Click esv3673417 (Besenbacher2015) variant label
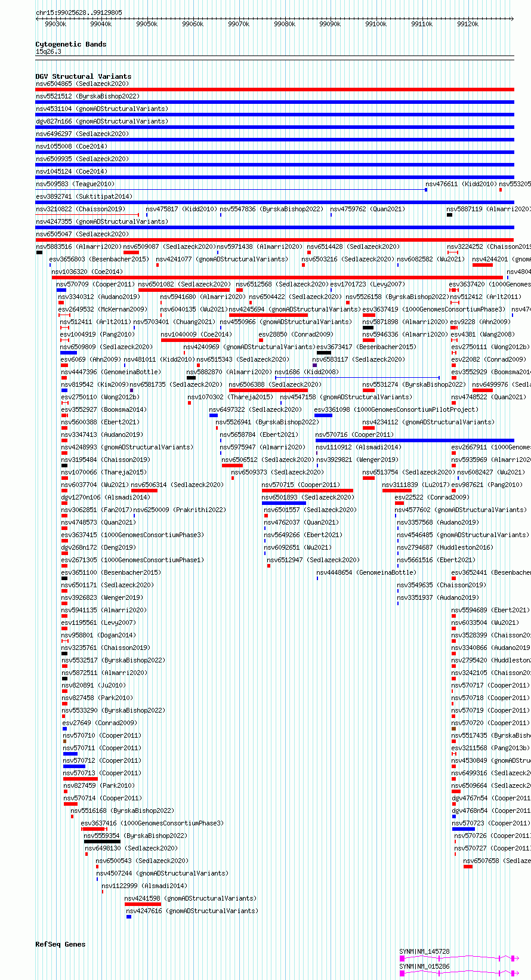The image size is (531, 980). coord(366,347)
